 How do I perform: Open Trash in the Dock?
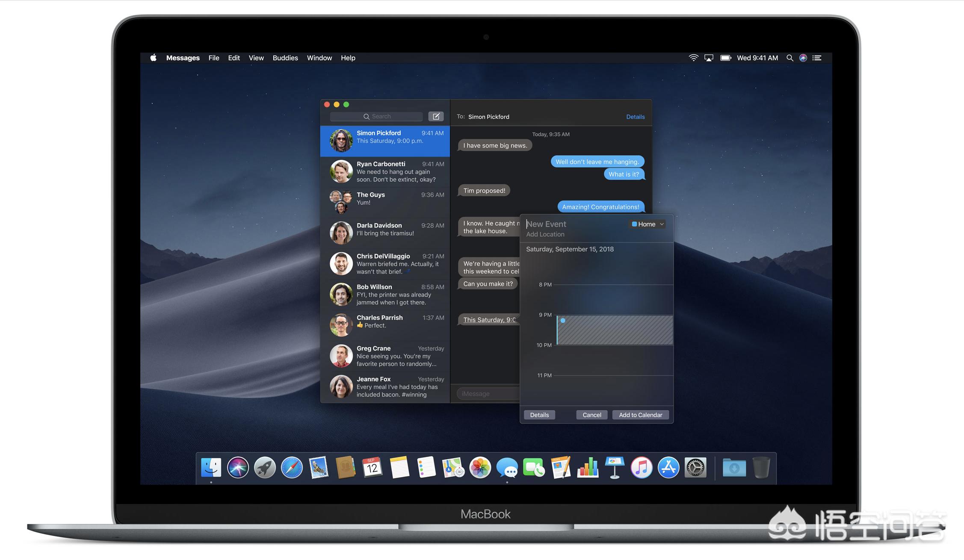(x=761, y=467)
